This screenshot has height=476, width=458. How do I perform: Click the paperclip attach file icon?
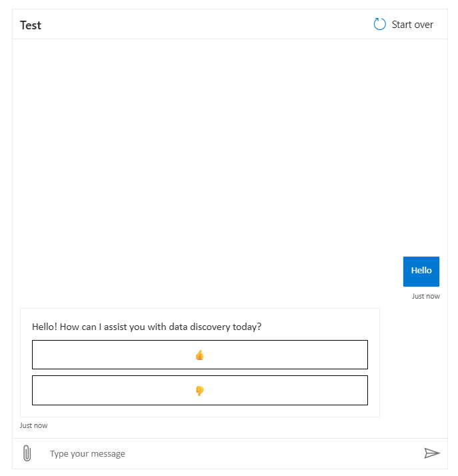(27, 453)
